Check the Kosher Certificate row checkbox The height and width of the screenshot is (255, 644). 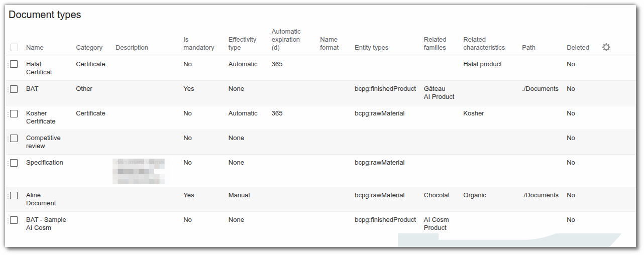[x=14, y=113]
